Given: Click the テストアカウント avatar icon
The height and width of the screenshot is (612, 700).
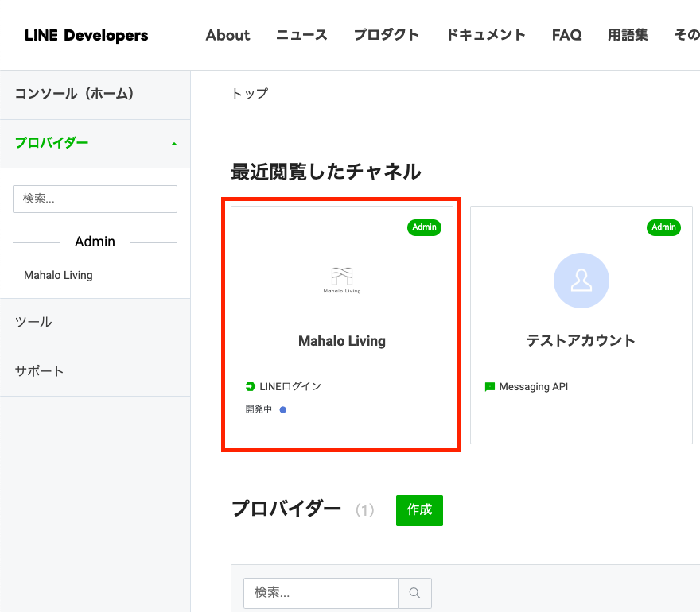Looking at the screenshot, I should [x=581, y=281].
